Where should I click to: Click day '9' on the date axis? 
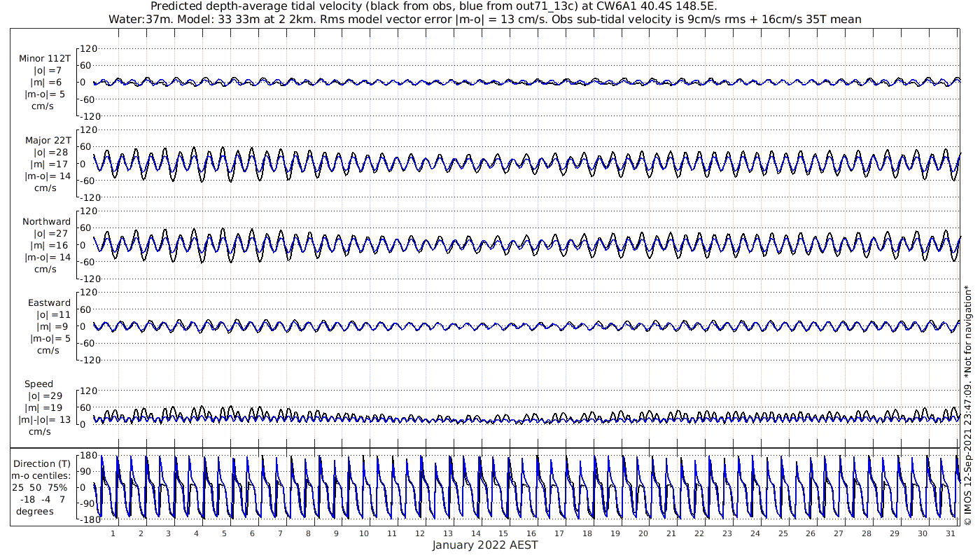pos(336,533)
